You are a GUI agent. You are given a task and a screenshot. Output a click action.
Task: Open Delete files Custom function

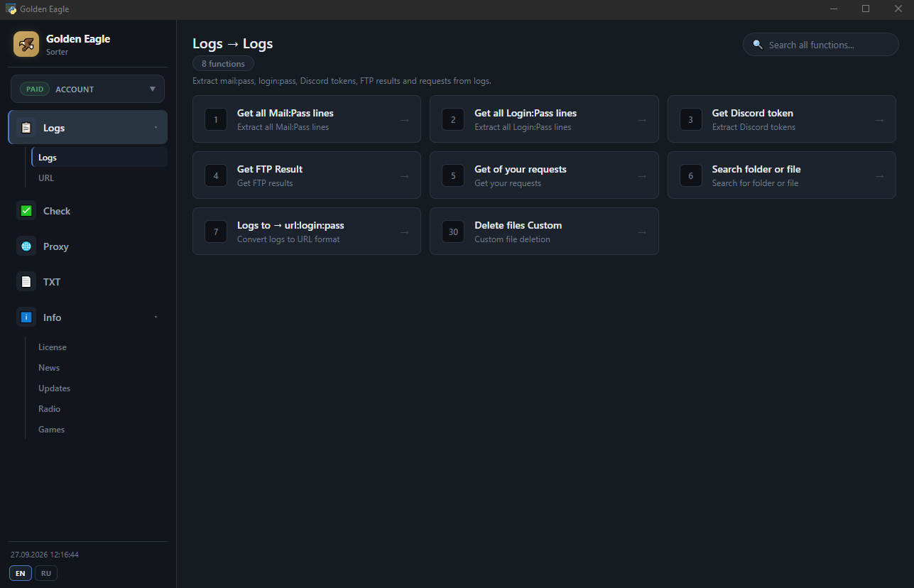(x=544, y=232)
